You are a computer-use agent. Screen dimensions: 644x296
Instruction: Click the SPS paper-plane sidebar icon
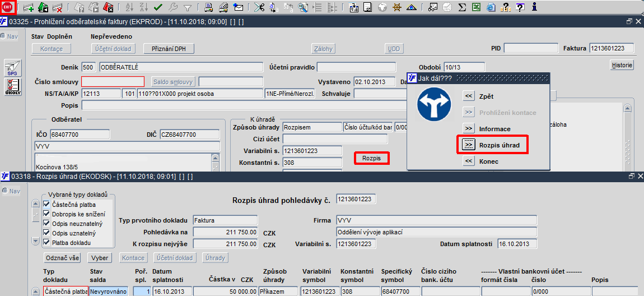(13, 68)
